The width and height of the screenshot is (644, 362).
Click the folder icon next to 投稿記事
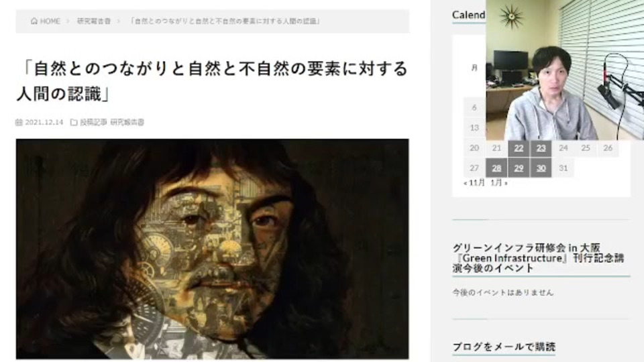(74, 122)
